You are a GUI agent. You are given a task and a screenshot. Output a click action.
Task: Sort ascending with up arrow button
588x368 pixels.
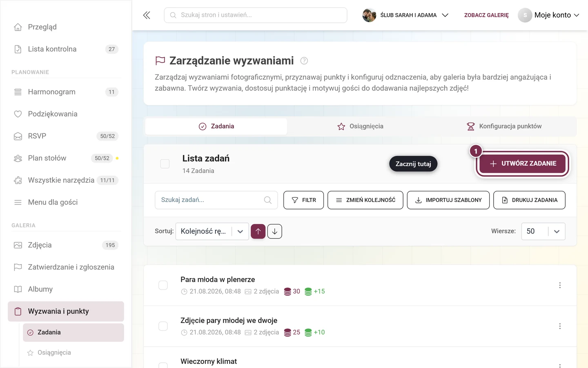258,231
